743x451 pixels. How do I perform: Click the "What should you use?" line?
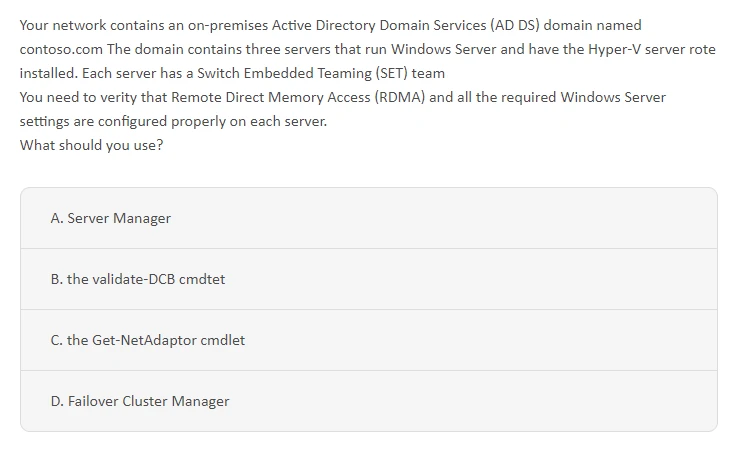point(92,145)
